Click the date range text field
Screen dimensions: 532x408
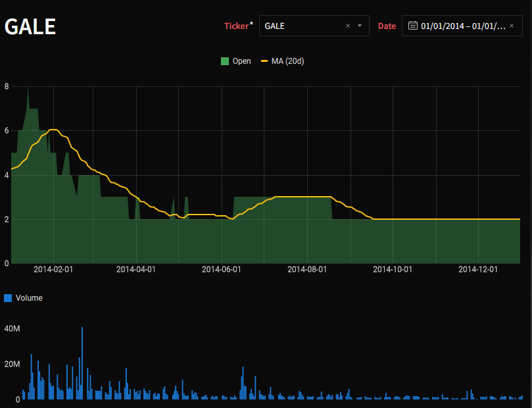click(463, 26)
